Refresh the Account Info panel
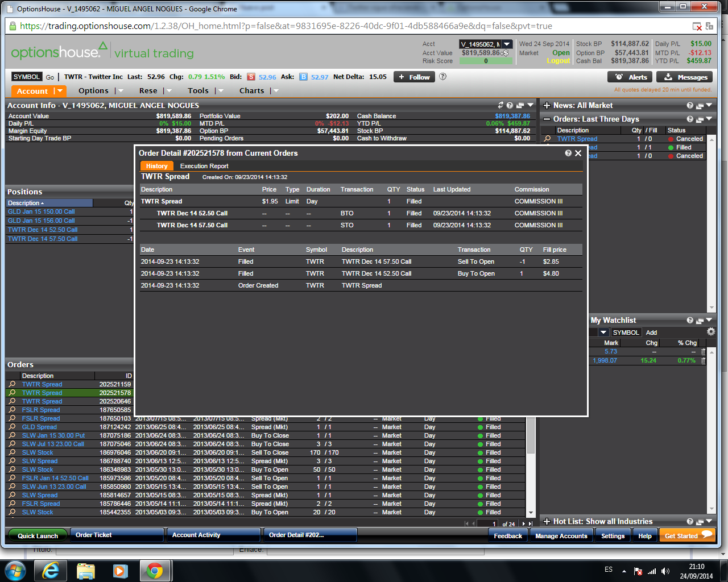Image resolution: width=728 pixels, height=582 pixels. (x=500, y=105)
